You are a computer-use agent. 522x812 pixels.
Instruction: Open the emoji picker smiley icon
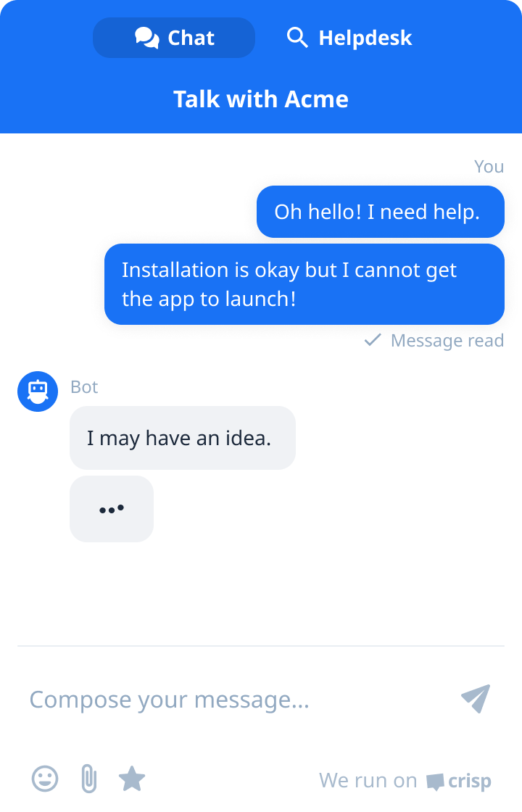43,779
